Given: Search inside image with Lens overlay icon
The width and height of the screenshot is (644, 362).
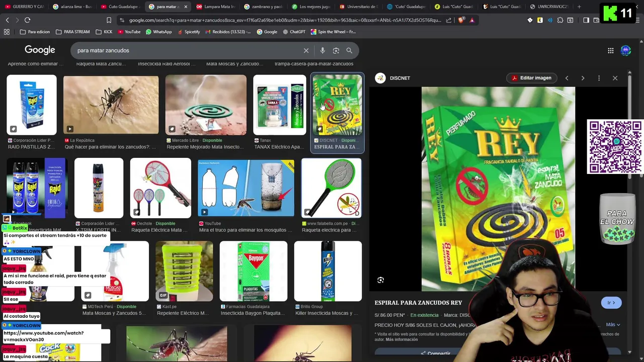Looking at the screenshot, I should pos(380,280).
